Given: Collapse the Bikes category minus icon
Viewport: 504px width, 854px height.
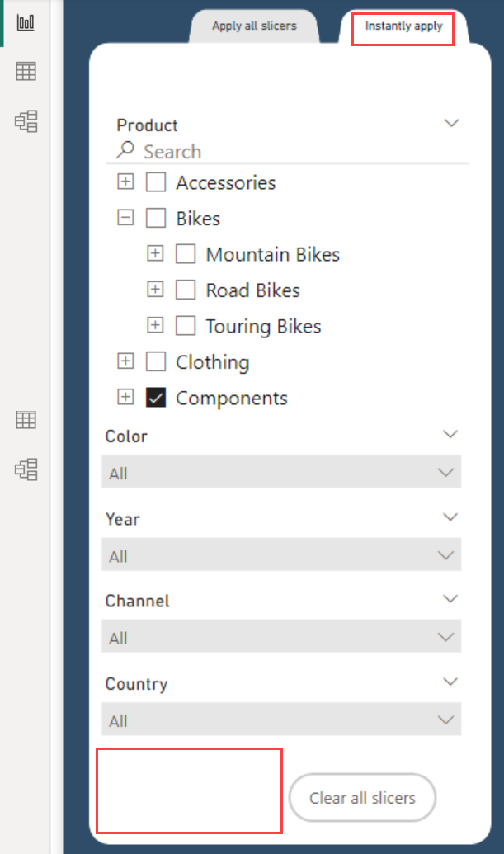Looking at the screenshot, I should pyautogui.click(x=125, y=218).
